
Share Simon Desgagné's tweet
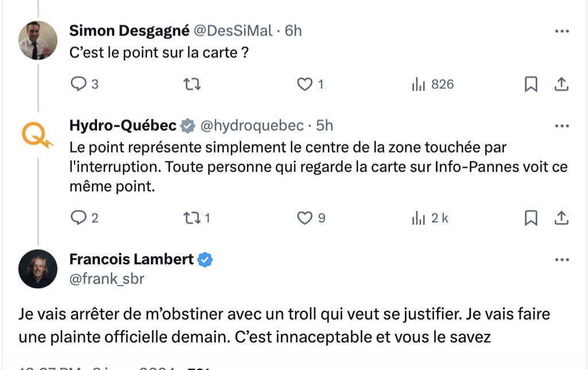pyautogui.click(x=562, y=84)
